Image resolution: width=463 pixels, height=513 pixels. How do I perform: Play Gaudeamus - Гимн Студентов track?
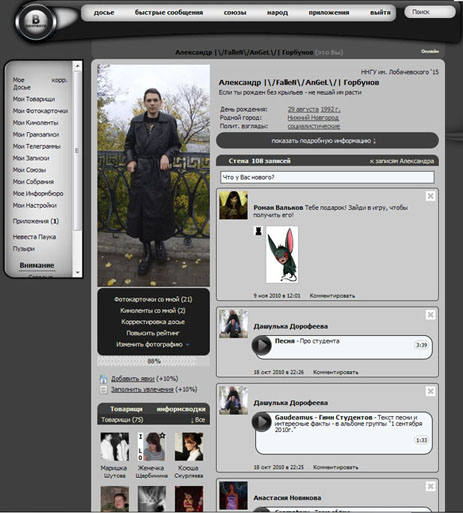262,422
